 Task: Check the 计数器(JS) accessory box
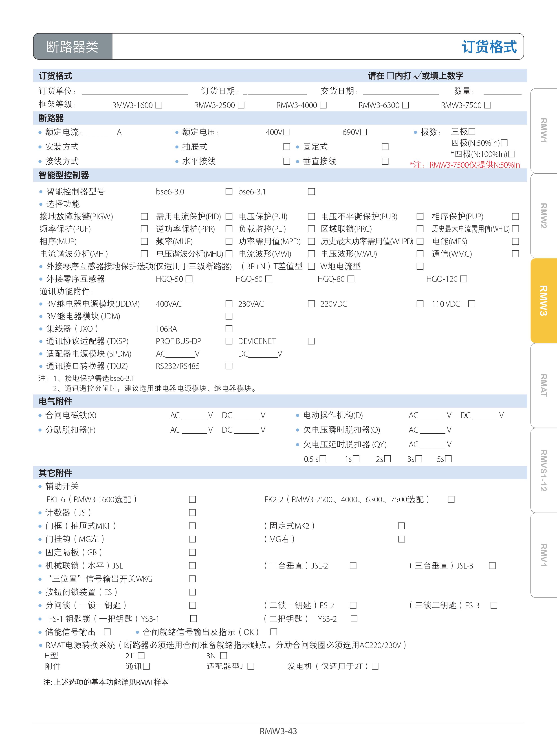click(x=193, y=513)
